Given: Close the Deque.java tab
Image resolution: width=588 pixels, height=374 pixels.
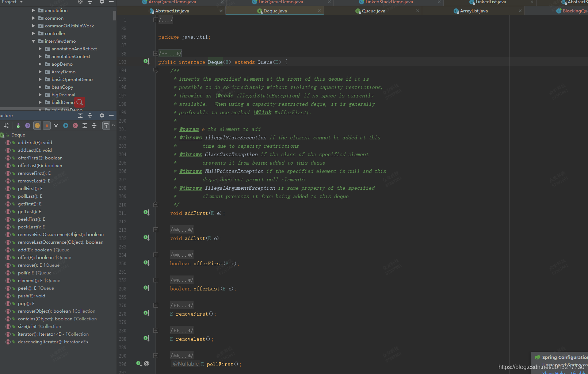Looking at the screenshot, I should pos(319,11).
